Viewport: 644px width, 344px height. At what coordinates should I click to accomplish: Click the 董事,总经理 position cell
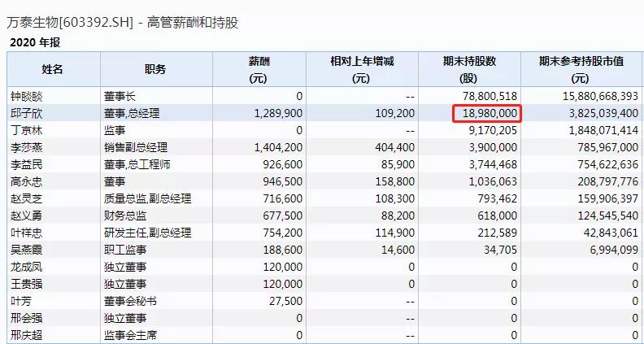(132, 113)
